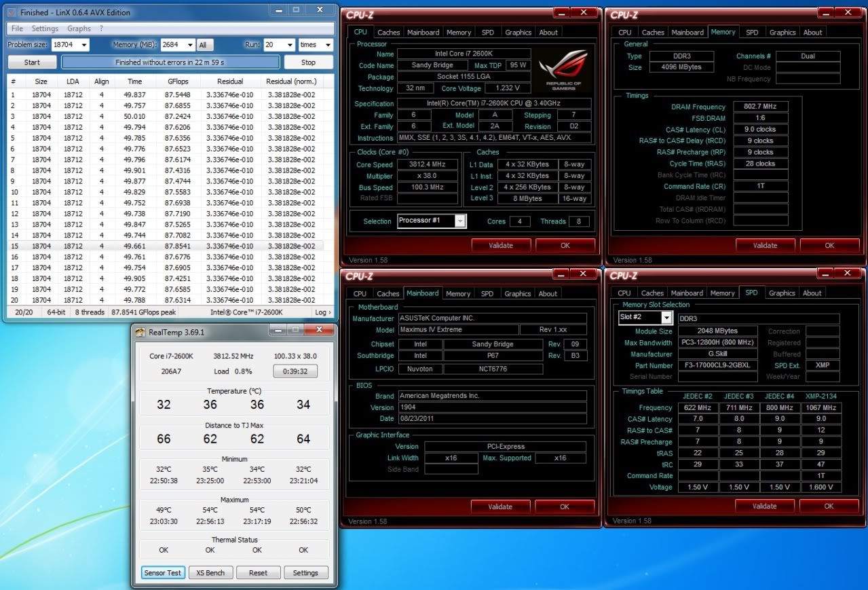Image resolution: width=868 pixels, height=590 pixels.
Task: Minimize the LinX window
Action: [278, 10]
